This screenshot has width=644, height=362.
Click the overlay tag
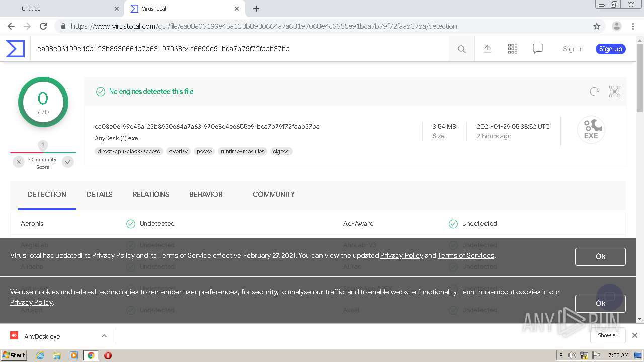coord(178,151)
